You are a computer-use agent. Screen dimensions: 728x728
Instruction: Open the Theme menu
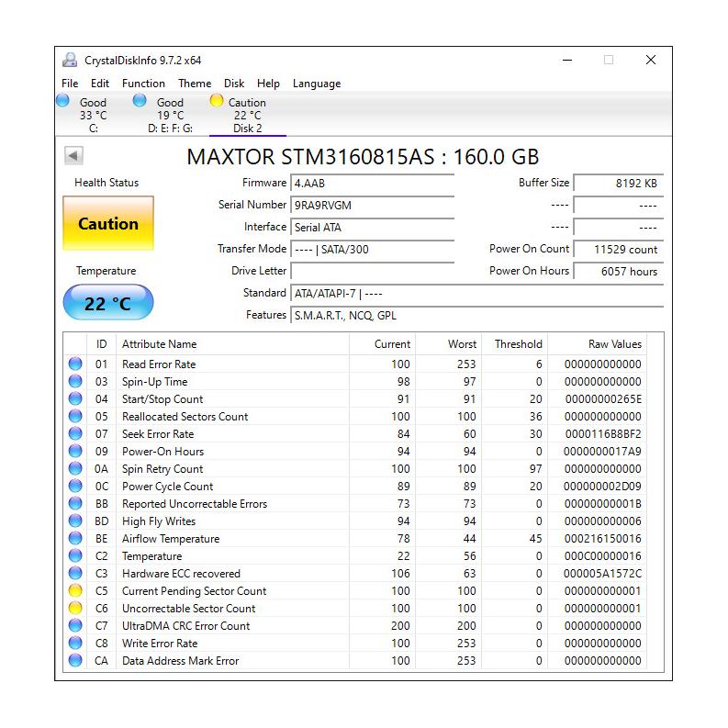point(195,84)
